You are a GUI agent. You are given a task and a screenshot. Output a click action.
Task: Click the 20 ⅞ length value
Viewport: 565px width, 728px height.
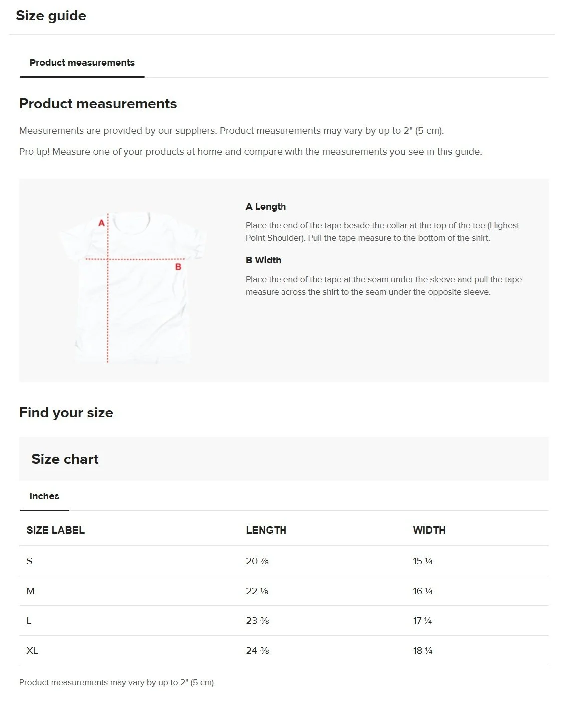click(x=257, y=561)
